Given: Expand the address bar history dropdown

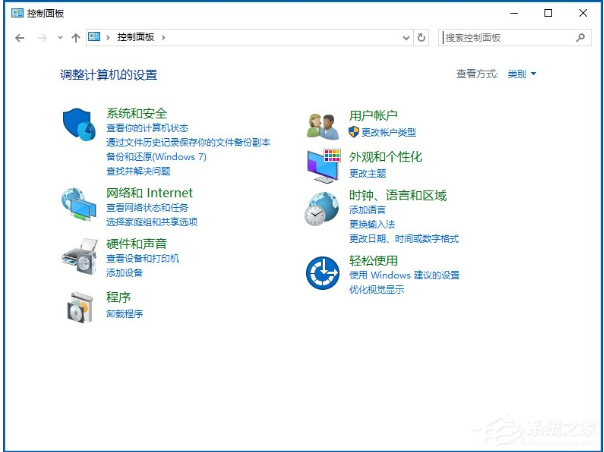Looking at the screenshot, I should pos(405,37).
